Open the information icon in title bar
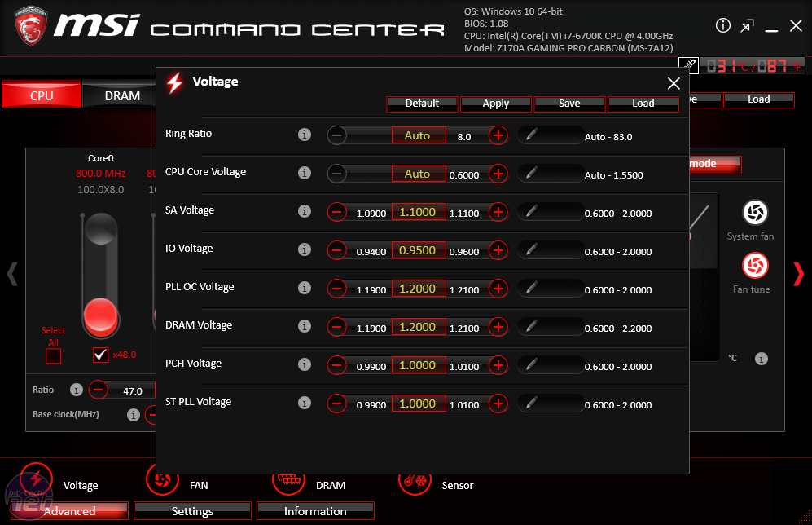 click(723, 25)
